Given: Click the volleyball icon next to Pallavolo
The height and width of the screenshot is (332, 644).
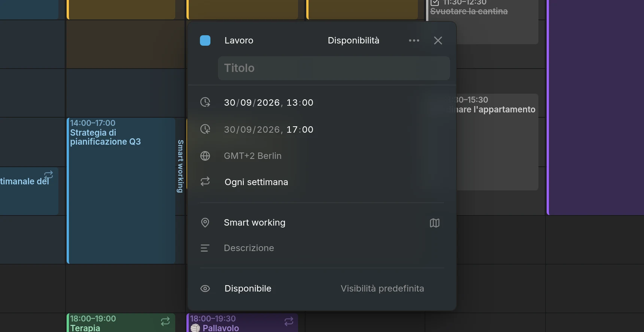Looking at the screenshot, I should (195, 328).
